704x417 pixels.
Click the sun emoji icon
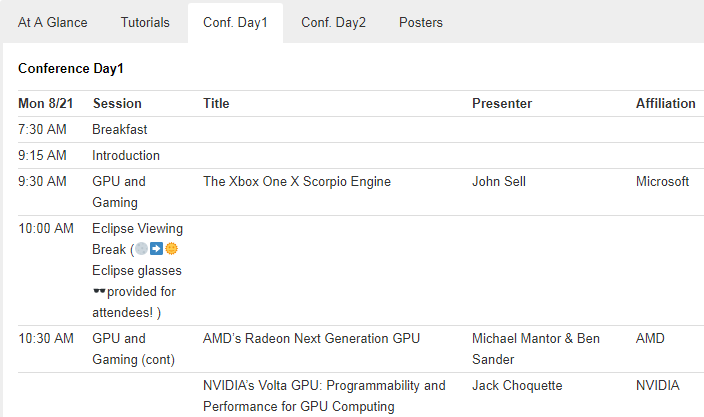tap(171, 249)
